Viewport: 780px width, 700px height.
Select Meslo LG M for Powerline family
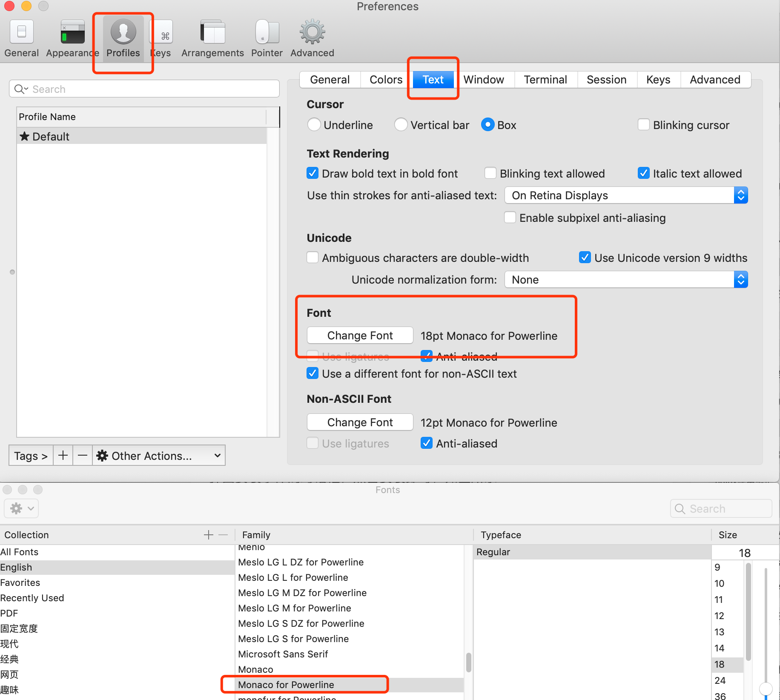coord(295,608)
